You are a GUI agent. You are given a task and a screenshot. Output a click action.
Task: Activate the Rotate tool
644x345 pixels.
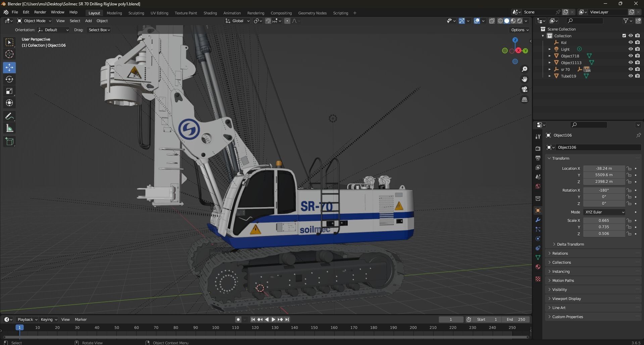(9, 79)
